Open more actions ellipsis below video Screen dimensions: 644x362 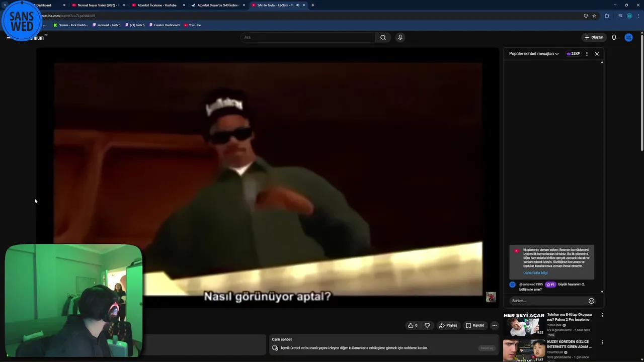click(495, 325)
